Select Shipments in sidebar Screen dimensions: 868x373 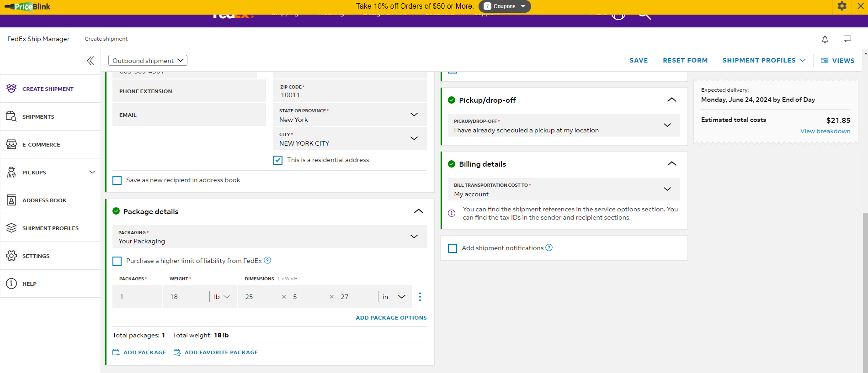38,117
